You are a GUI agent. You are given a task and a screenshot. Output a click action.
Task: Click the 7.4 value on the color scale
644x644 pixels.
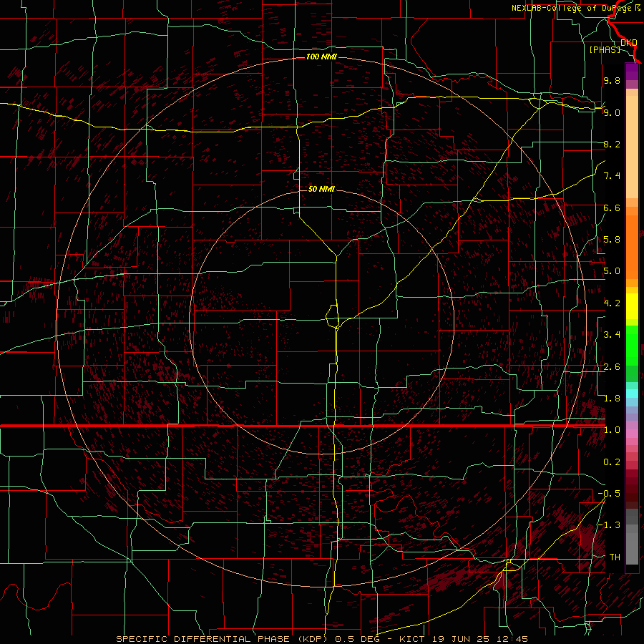pos(612,176)
